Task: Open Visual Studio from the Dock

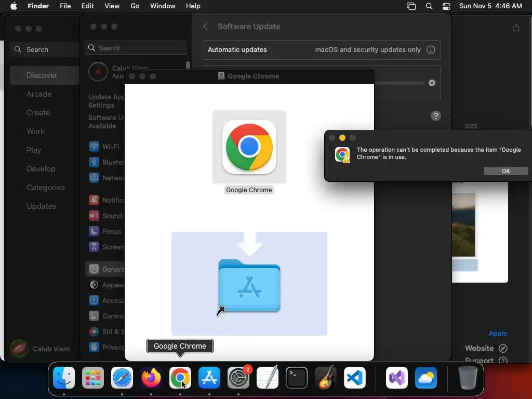Action: click(397, 378)
